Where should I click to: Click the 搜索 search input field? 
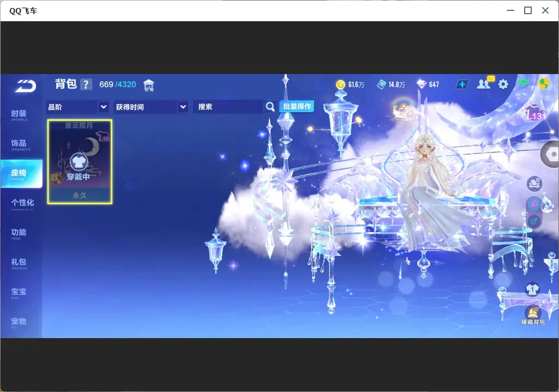pos(228,107)
